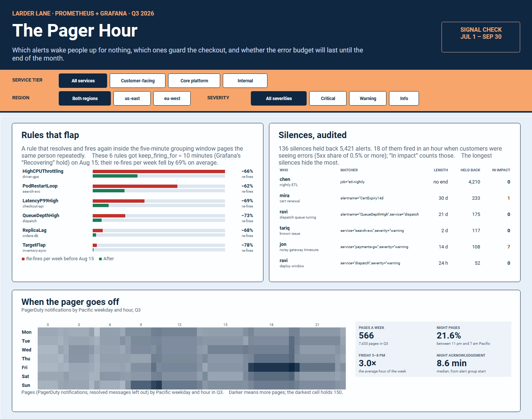Select the LatencyP99High rule name
The height and width of the screenshot is (419, 532).
[x=40, y=201]
